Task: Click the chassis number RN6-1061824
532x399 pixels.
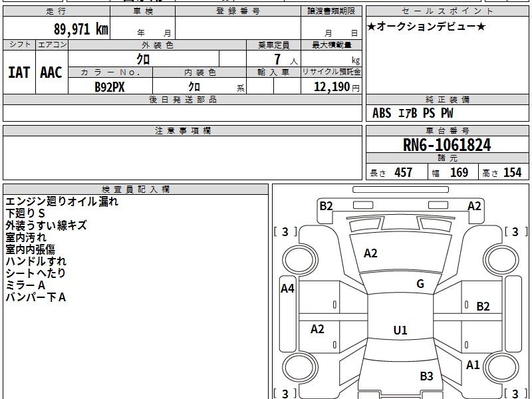Action: pos(447,145)
